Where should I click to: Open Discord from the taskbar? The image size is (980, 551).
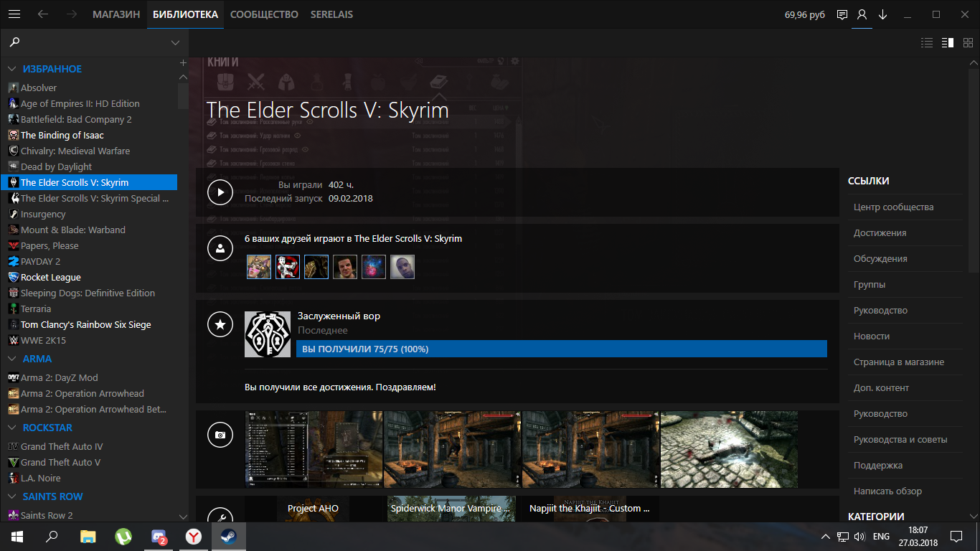[159, 536]
